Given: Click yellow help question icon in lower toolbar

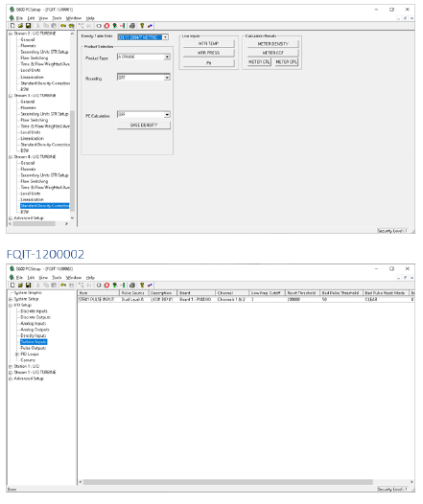Looking at the screenshot, I should coord(142,286).
